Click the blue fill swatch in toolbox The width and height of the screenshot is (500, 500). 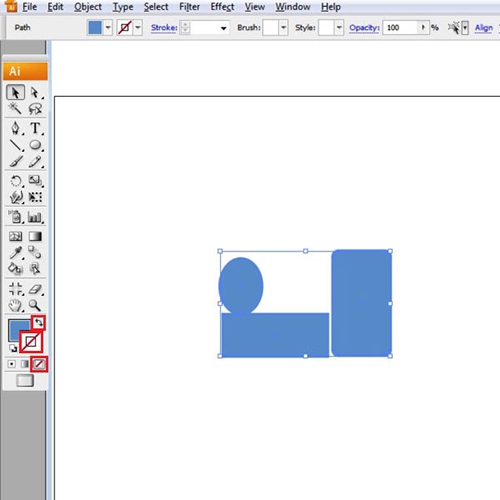(17, 329)
